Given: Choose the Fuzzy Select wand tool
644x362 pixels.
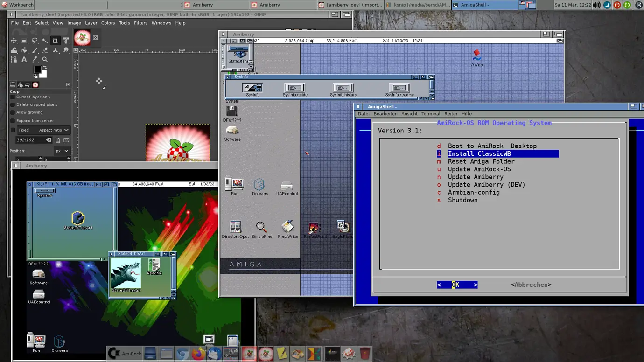Looking at the screenshot, I should 45,41.
